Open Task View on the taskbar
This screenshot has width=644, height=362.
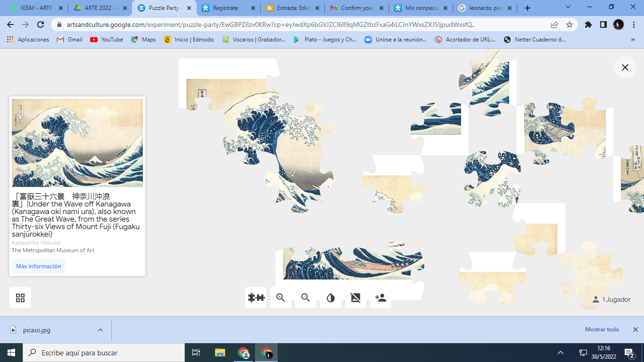pyautogui.click(x=196, y=353)
